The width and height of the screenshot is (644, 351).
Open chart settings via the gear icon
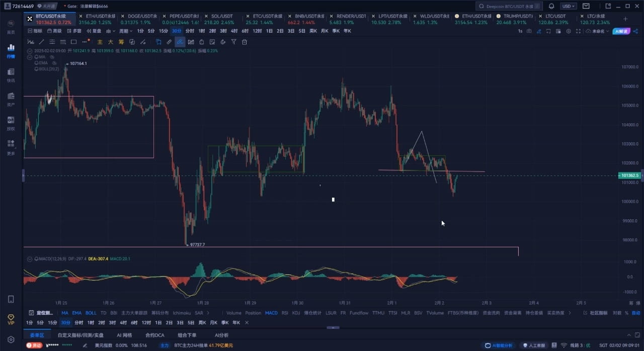[569, 31]
